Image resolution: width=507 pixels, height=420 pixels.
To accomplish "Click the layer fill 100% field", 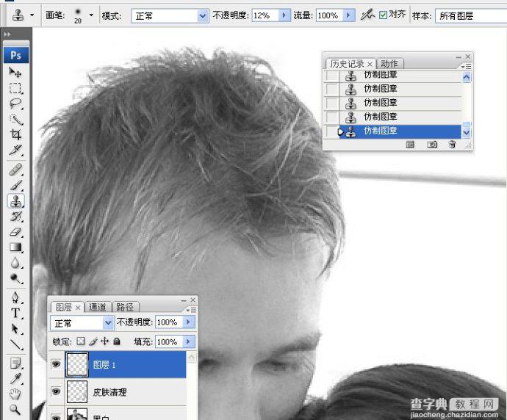I will [169, 341].
